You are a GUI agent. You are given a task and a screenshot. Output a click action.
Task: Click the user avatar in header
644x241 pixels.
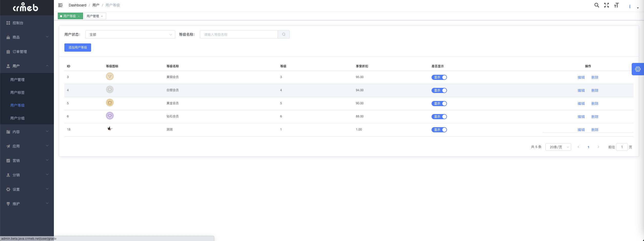coord(630,6)
